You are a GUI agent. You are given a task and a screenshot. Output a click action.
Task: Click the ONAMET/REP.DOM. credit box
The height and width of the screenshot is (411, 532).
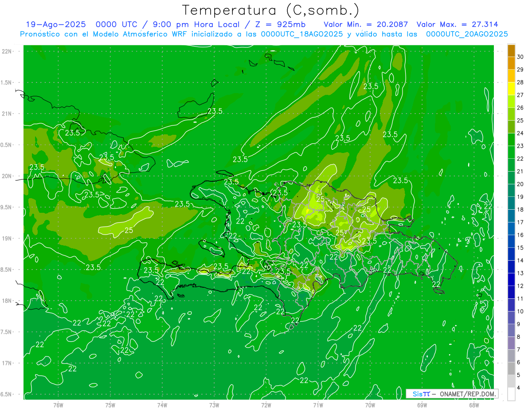[452, 394]
